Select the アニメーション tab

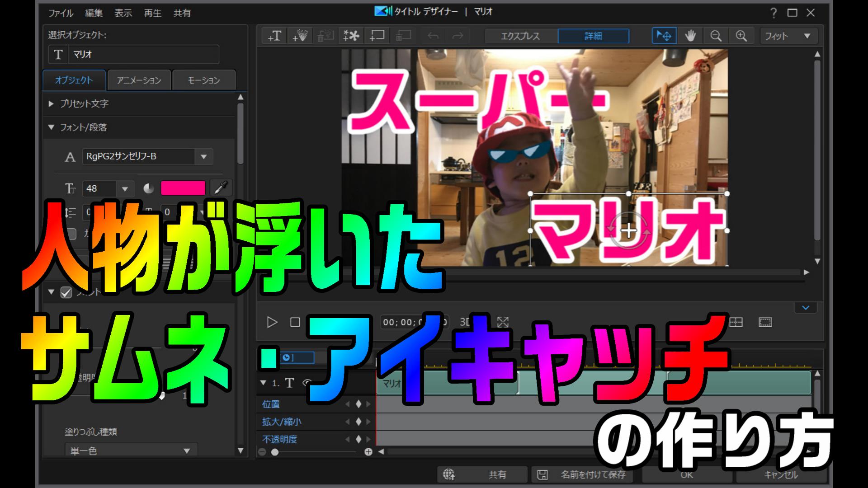click(x=139, y=80)
